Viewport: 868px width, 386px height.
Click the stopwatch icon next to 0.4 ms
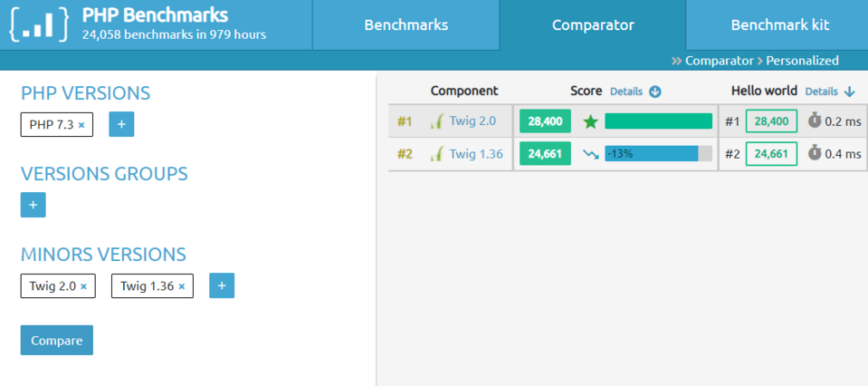pyautogui.click(x=815, y=153)
